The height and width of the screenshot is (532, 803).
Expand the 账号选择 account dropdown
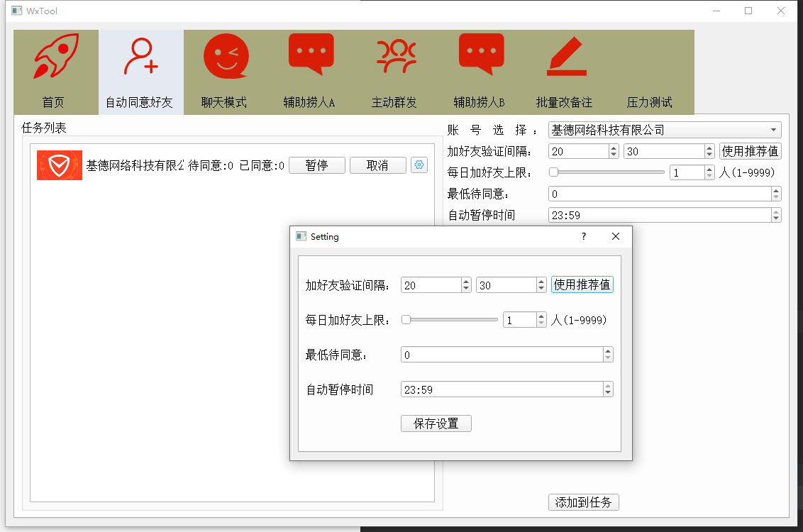(665, 130)
